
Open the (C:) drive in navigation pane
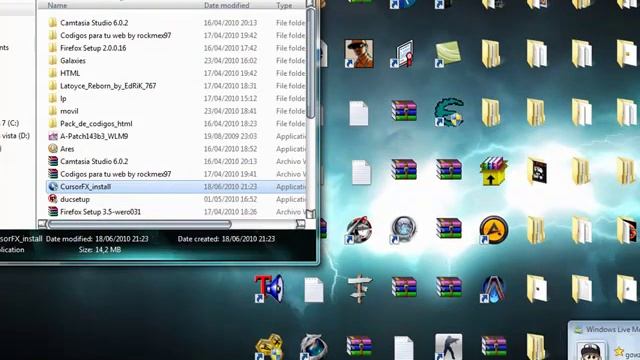[10, 123]
